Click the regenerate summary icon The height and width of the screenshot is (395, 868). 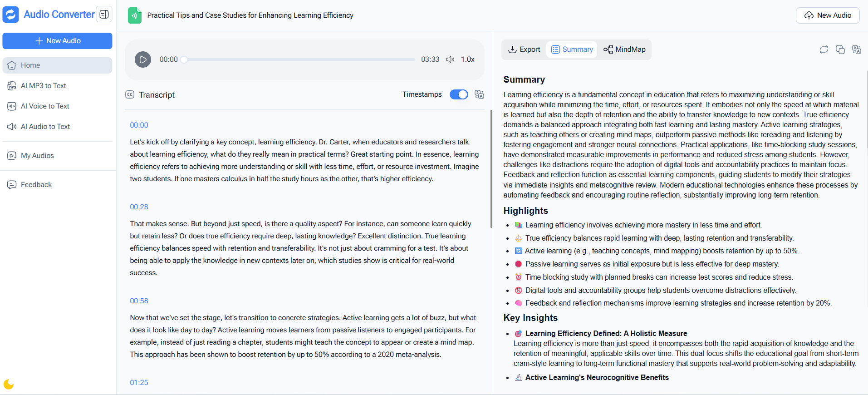click(x=824, y=49)
